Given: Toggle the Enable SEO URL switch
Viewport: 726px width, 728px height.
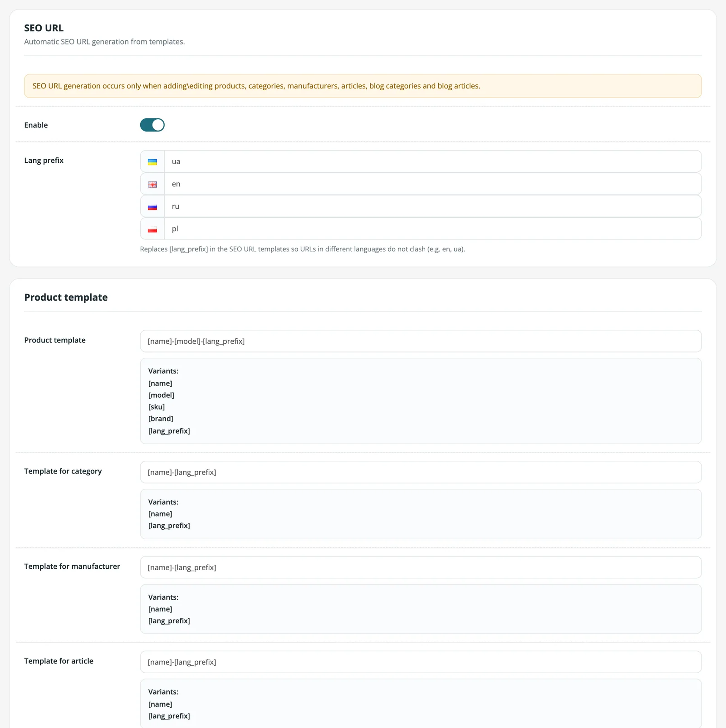Looking at the screenshot, I should click(x=152, y=125).
